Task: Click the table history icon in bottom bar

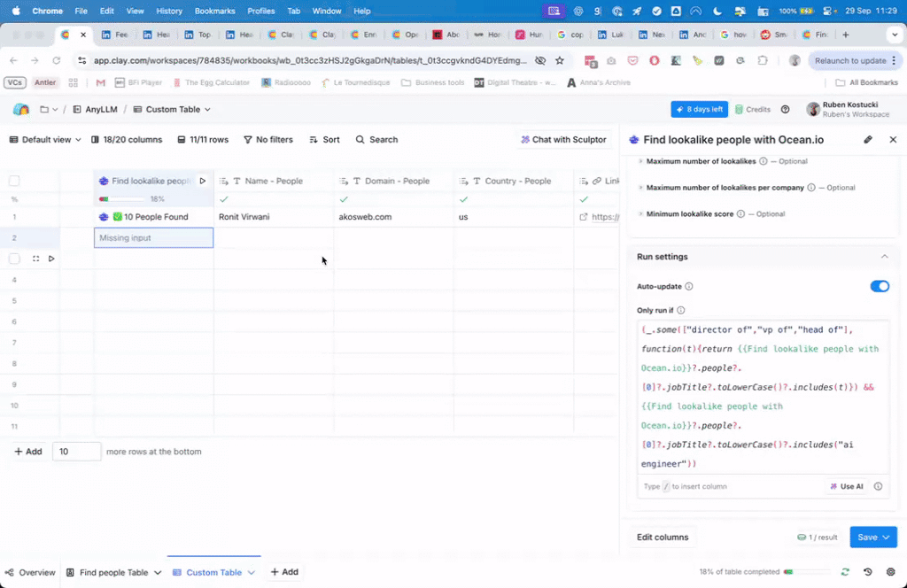Action: 867,572
